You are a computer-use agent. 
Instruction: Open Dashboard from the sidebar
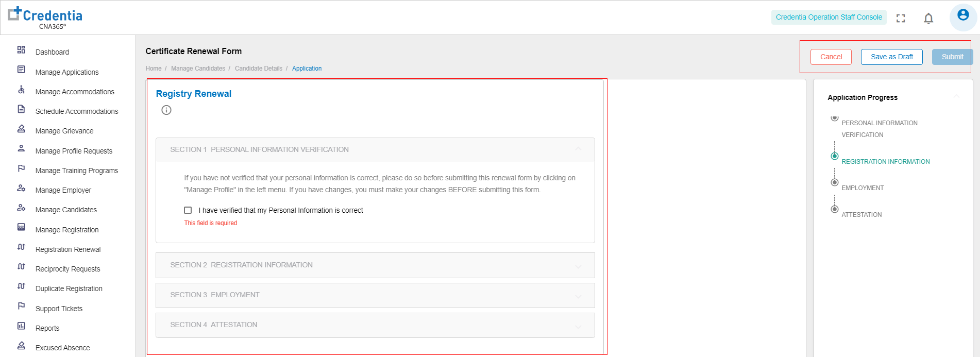[52, 52]
